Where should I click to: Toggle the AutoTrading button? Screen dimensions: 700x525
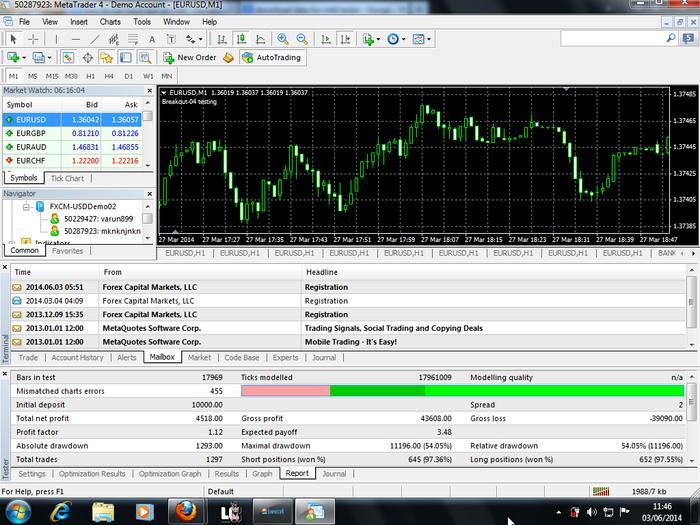tap(273, 58)
